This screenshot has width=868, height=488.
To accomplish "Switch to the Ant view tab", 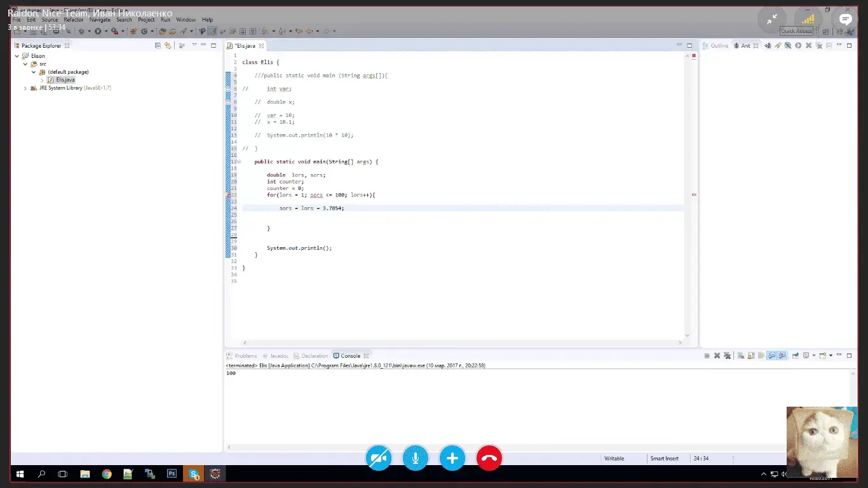I will click(x=745, y=46).
